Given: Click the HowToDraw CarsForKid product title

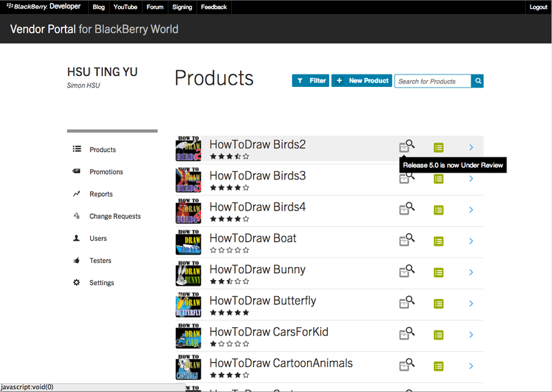Looking at the screenshot, I should point(269,331).
